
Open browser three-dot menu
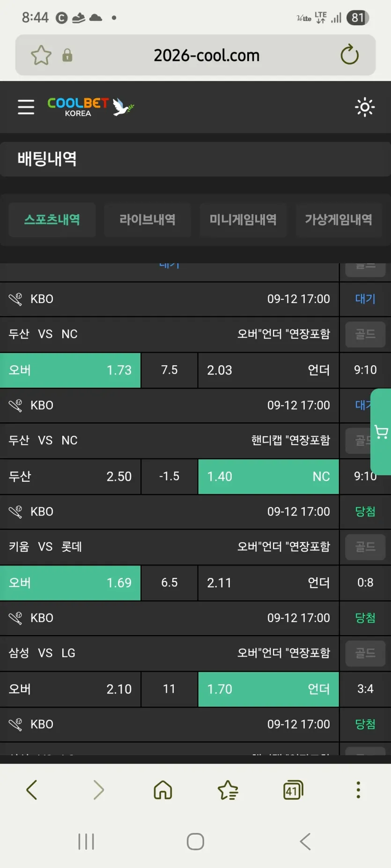tap(358, 790)
